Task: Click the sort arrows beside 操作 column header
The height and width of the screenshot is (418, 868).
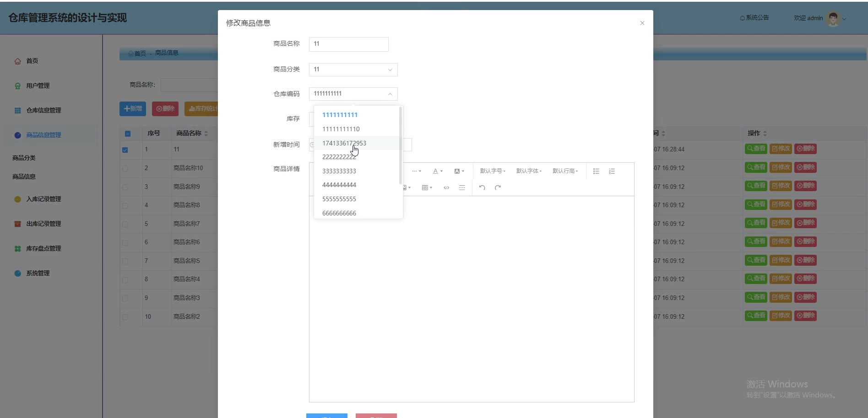Action: point(765,134)
